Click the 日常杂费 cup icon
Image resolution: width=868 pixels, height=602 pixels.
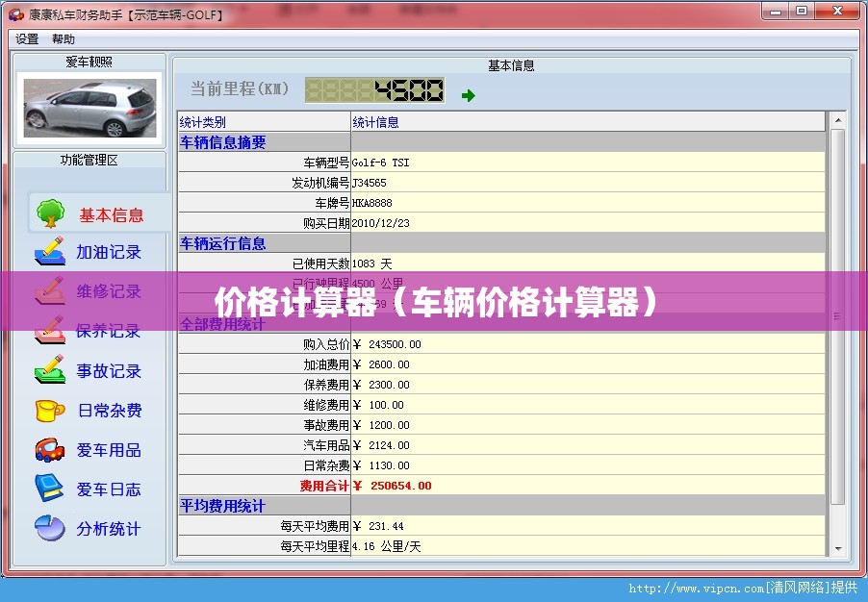(50, 411)
